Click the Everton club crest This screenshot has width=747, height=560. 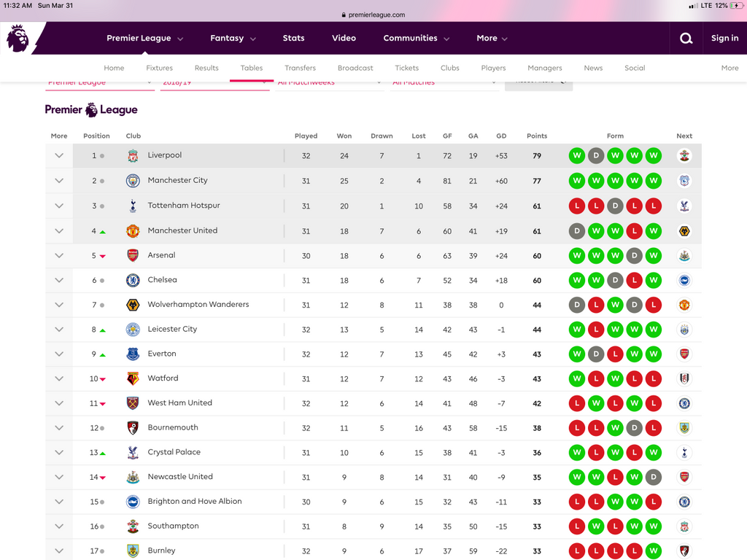(133, 354)
